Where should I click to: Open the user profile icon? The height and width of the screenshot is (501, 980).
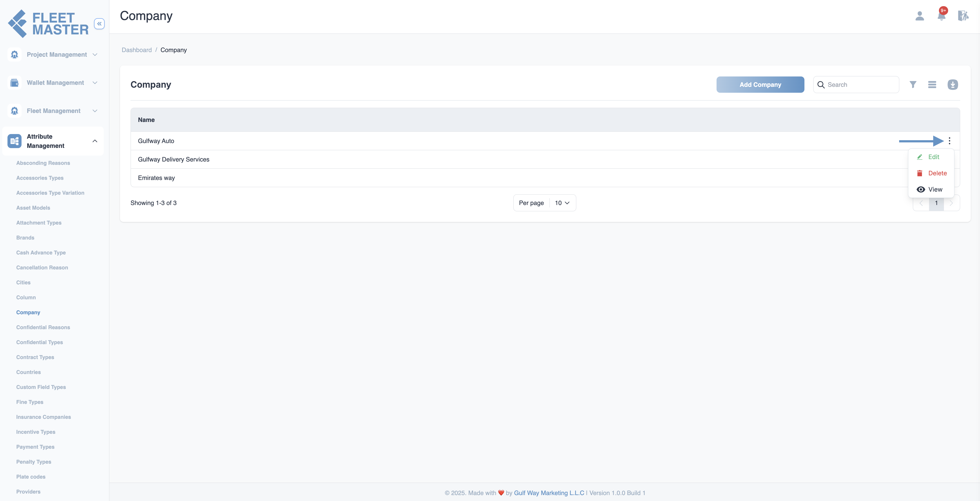pos(920,16)
